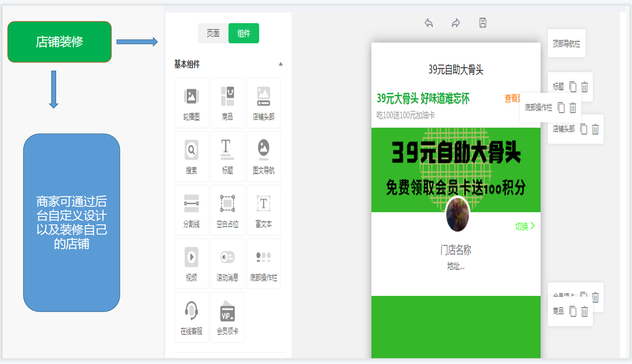Click the save disk icon above the preview
Viewport: 632px width, 364px height.
coord(483,23)
